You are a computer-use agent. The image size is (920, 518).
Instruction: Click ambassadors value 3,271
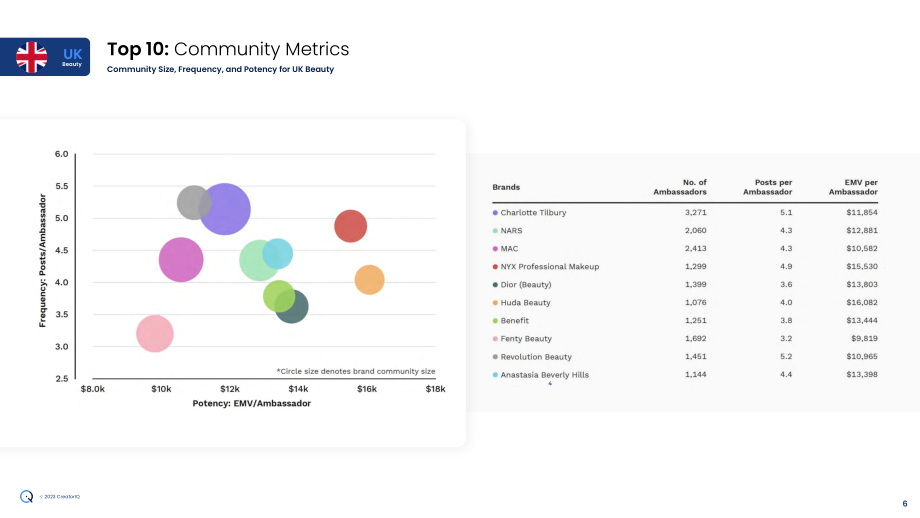click(696, 212)
